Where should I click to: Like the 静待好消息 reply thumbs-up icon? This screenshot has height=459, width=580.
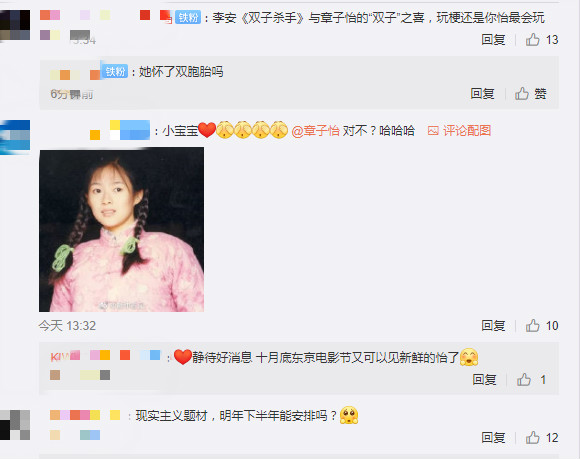(524, 379)
